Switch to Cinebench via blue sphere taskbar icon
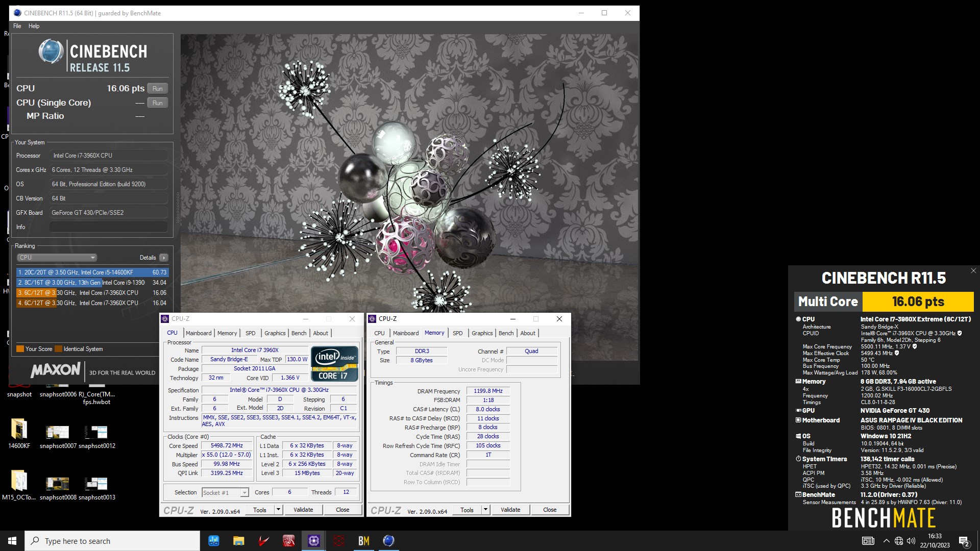The width and height of the screenshot is (980, 551). 388,541
